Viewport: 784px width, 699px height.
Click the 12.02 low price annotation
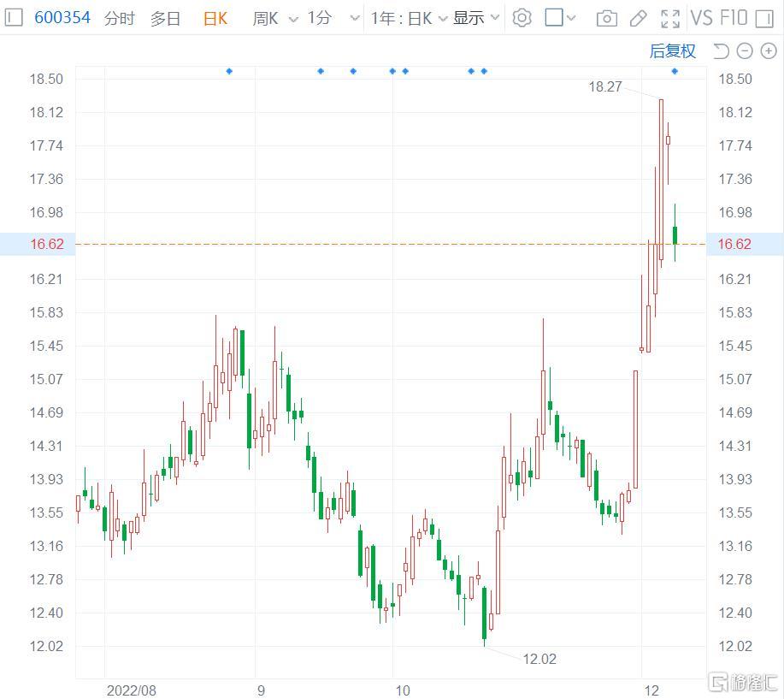pyautogui.click(x=539, y=659)
